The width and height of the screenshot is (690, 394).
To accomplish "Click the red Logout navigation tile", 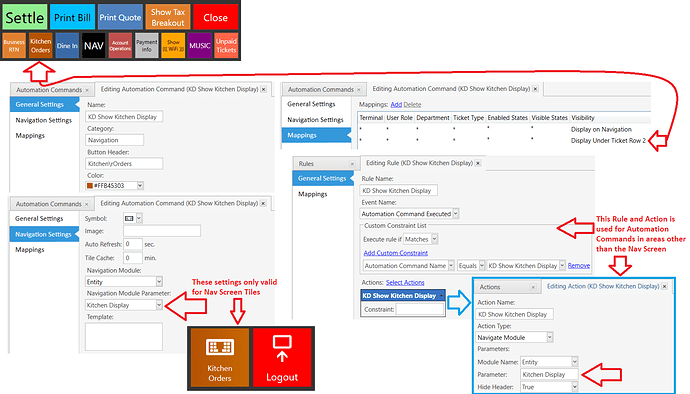I will click(282, 357).
